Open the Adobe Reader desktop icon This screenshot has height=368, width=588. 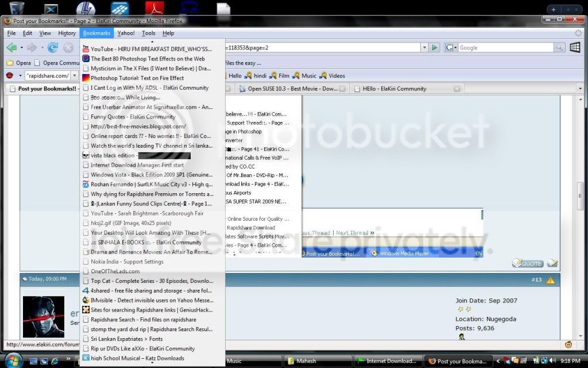[154, 7]
